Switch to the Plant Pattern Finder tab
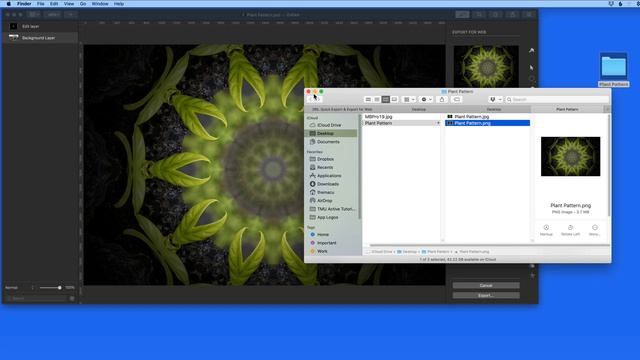This screenshot has height=360, width=640. [567, 109]
